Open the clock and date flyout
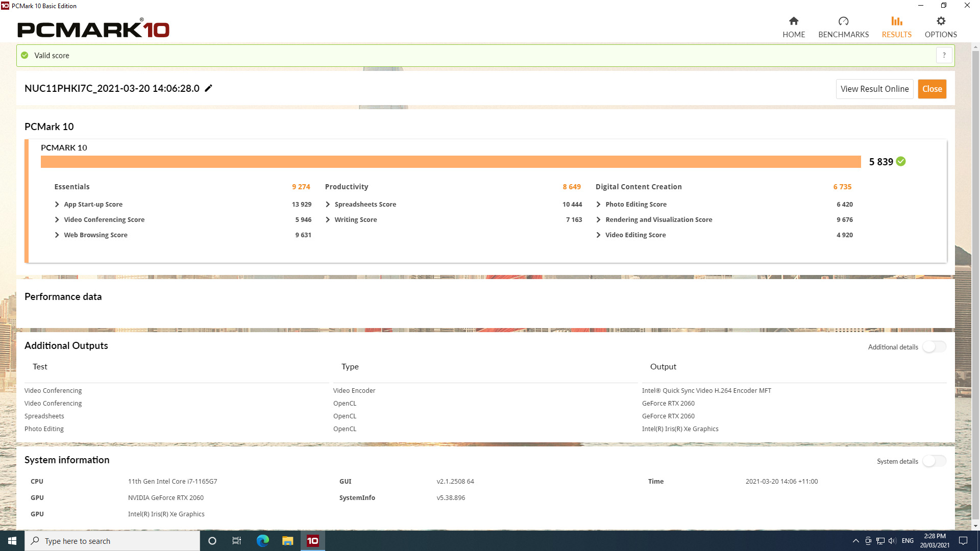This screenshot has width=980, height=551. 935,541
